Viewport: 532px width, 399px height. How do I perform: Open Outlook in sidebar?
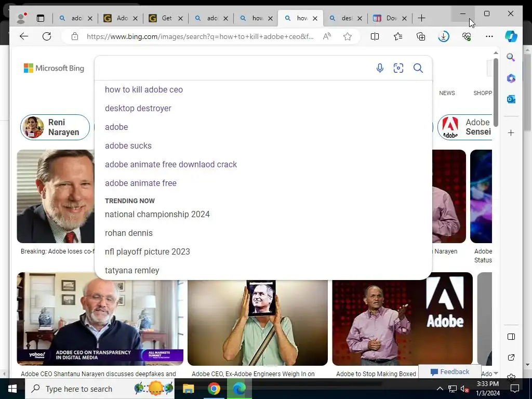pos(511,99)
